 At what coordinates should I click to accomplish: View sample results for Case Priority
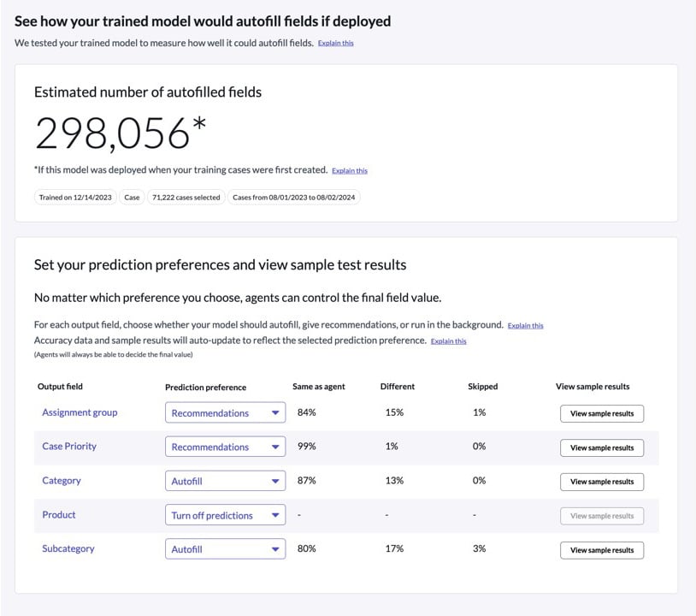coord(602,447)
